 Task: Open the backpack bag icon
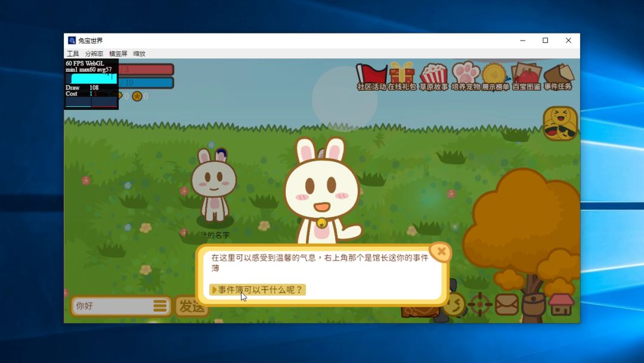coord(534,306)
